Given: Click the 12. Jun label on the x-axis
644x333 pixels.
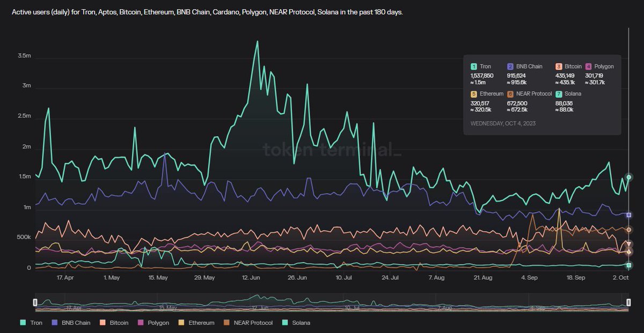Looking at the screenshot, I should tap(251, 278).
